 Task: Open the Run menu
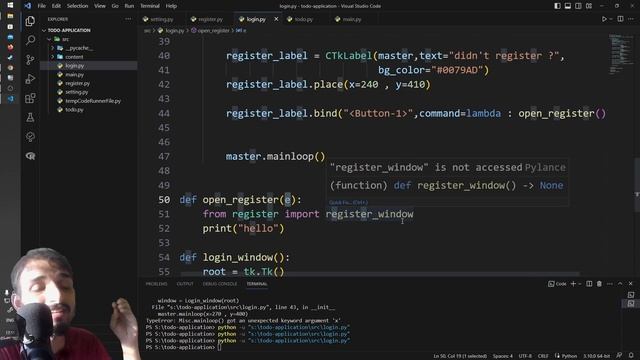click(x=129, y=6)
